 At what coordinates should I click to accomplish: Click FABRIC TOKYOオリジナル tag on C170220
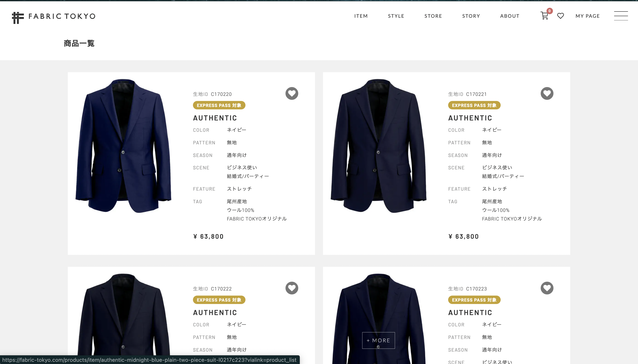pos(257,219)
